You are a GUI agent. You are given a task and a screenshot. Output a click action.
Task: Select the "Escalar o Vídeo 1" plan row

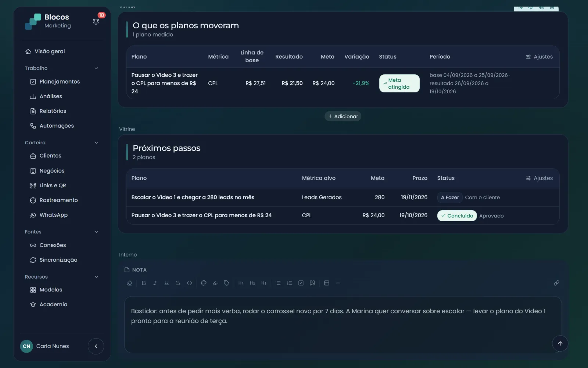click(343, 198)
